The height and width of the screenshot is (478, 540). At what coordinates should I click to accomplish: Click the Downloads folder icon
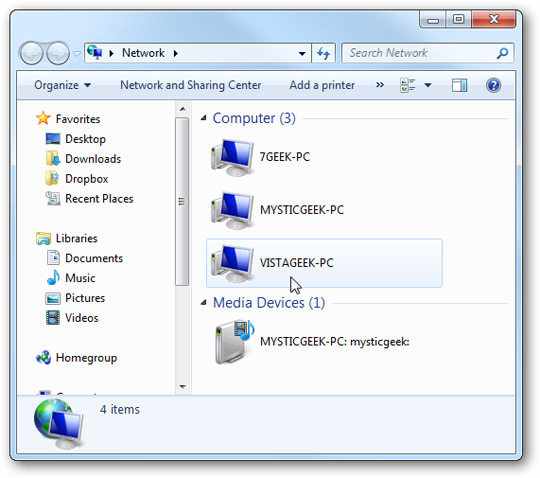pyautogui.click(x=53, y=158)
